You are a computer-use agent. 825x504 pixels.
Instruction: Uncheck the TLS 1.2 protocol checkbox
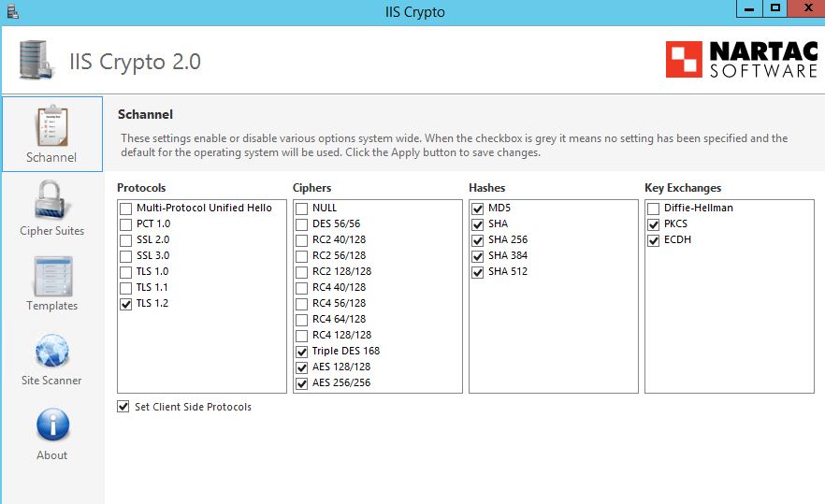click(125, 304)
